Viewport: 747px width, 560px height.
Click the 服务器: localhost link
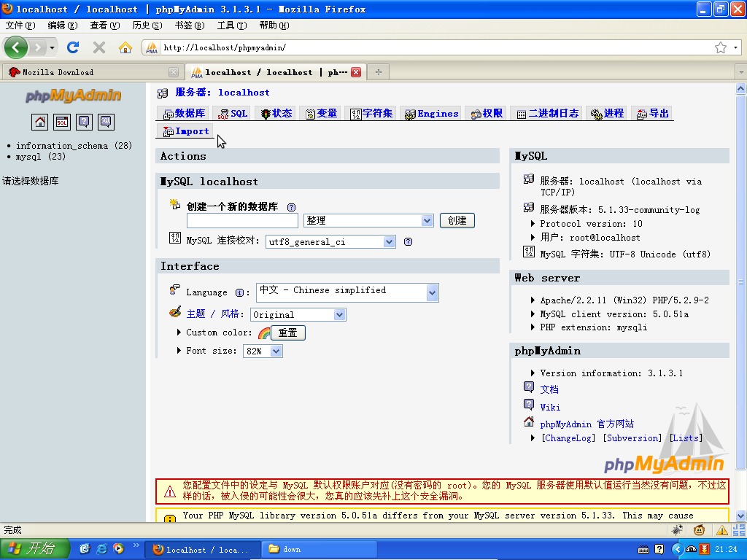[222, 93]
